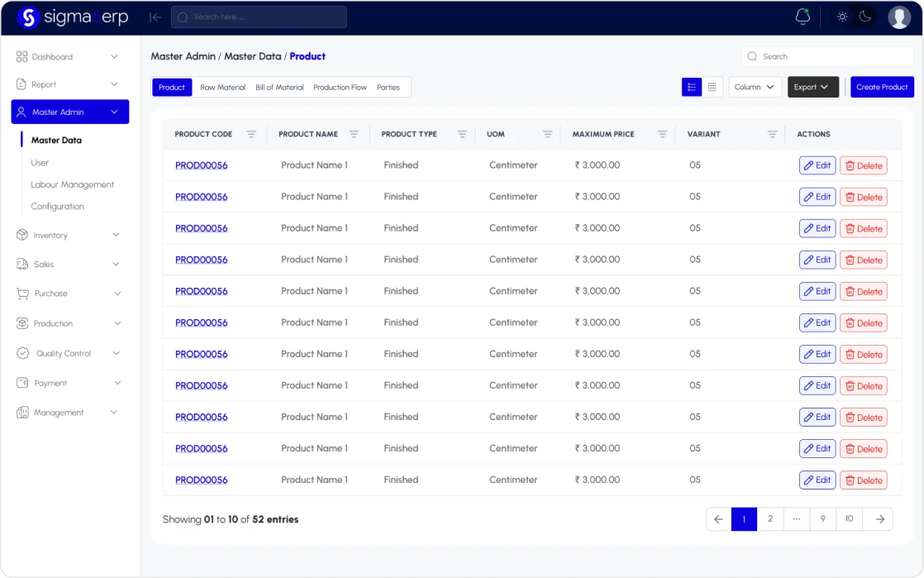Filter the UOM column
The height and width of the screenshot is (578, 924).
(547, 135)
